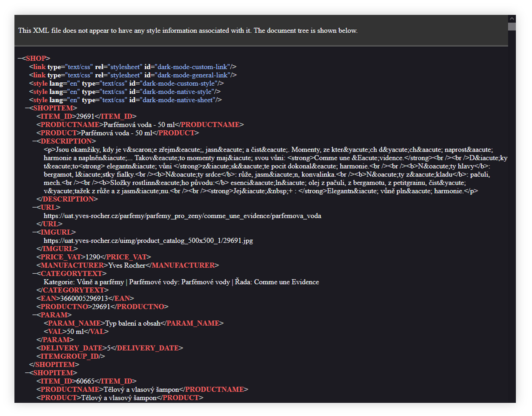Click the closing PARAM tag
This screenshot has height=416, width=532.
pos(55,340)
